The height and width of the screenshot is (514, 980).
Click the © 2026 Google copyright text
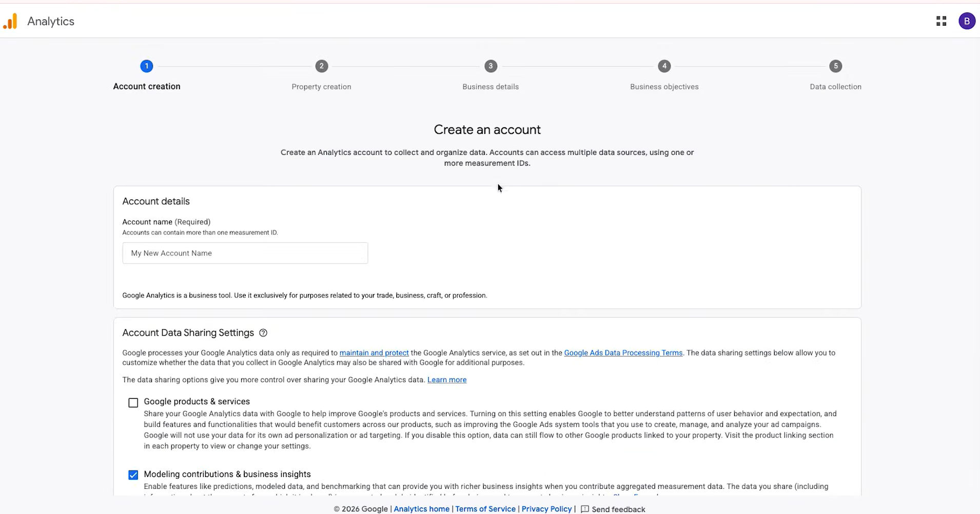point(361,509)
